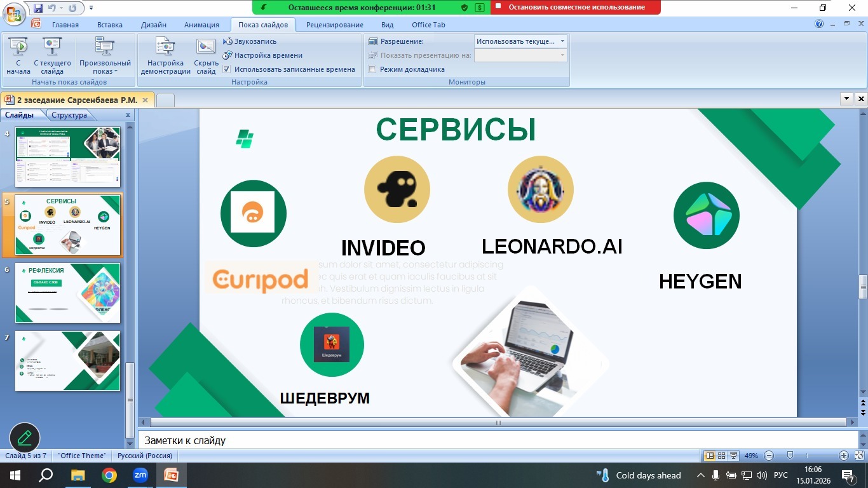Open the Вставка ribbon tab

[110, 25]
